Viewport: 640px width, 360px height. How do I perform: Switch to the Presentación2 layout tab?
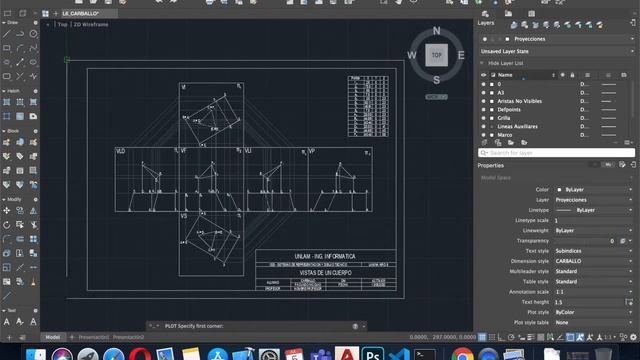coord(129,337)
